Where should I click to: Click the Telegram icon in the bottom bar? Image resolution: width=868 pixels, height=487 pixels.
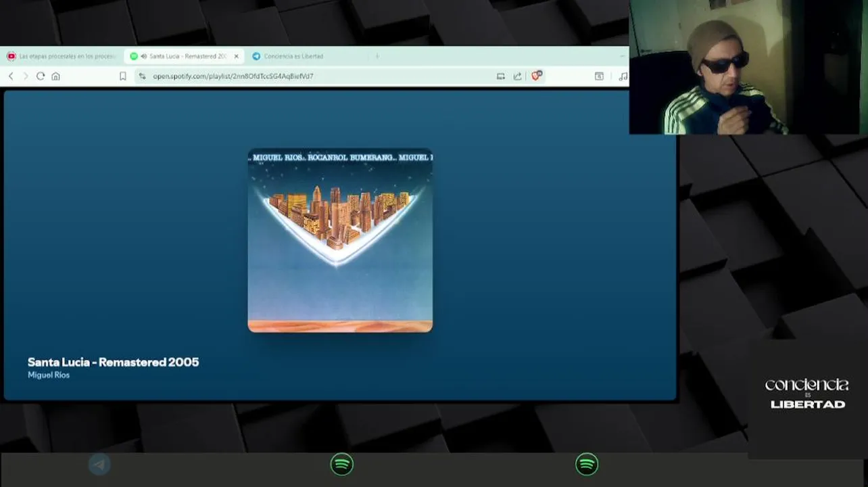[x=99, y=465]
